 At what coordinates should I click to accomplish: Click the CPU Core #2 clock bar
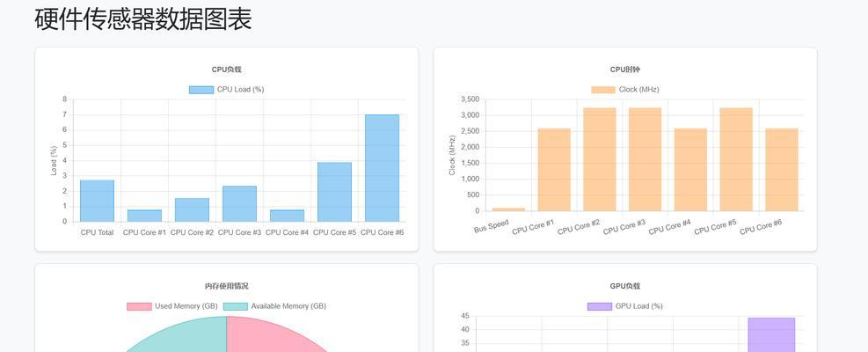(x=600, y=159)
